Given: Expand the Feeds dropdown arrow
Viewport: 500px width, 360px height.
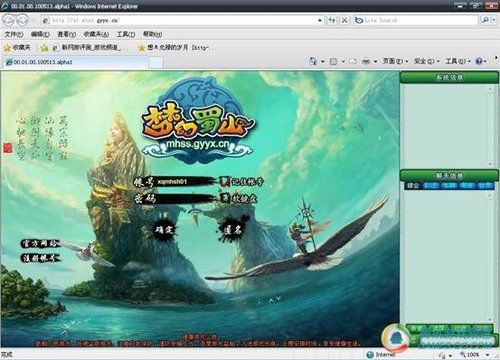Looking at the screenshot, I should pos(343,61).
